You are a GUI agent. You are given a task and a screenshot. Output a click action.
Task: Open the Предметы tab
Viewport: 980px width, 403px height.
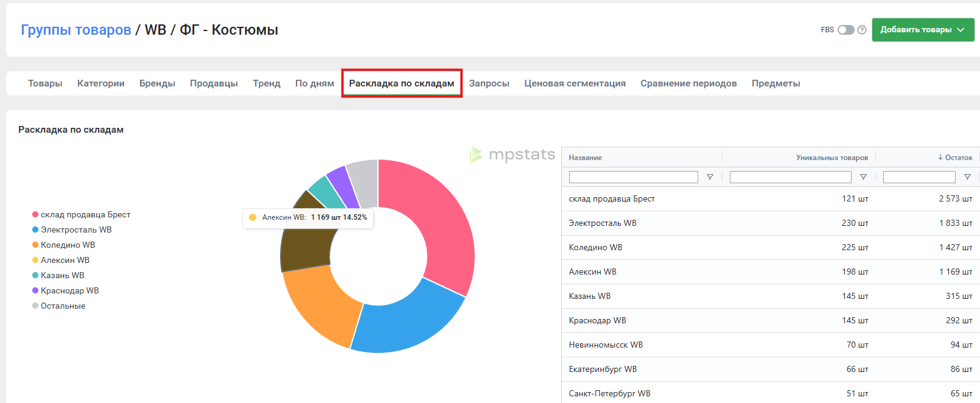pyautogui.click(x=776, y=83)
